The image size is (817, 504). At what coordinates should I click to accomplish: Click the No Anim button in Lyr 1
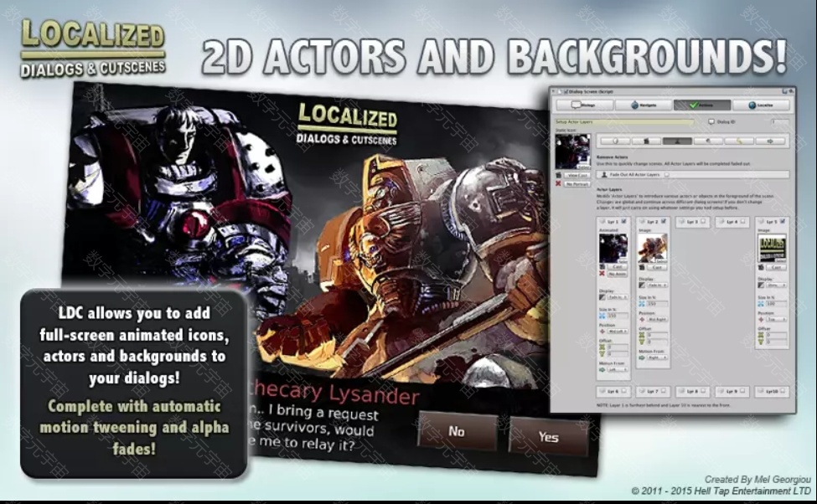tap(617, 274)
